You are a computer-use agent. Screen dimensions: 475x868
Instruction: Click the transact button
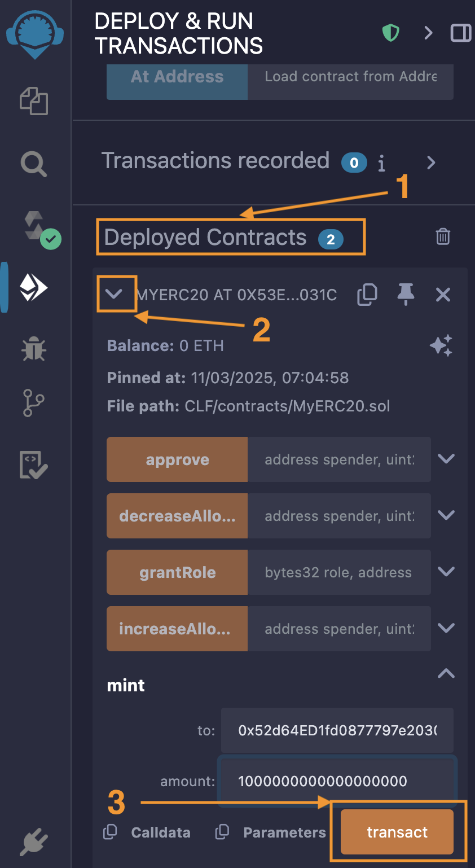[397, 832]
